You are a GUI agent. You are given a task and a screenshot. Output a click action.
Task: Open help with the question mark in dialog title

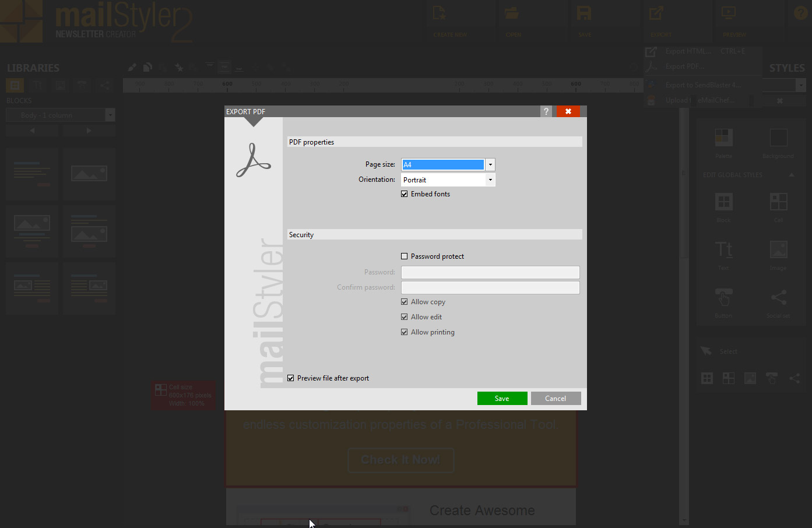546,111
